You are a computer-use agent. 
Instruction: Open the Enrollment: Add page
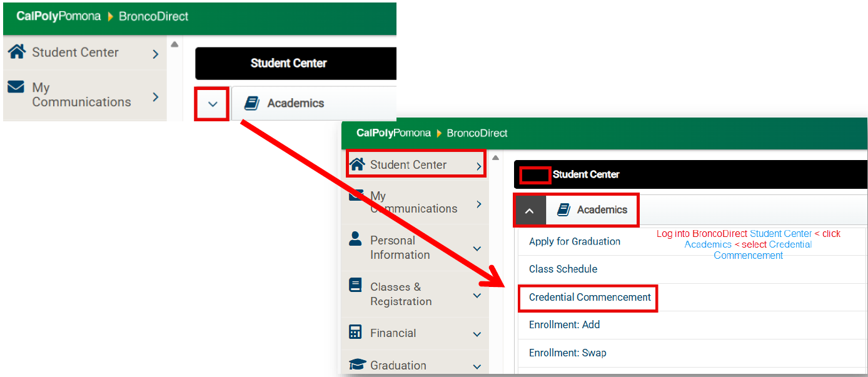564,324
